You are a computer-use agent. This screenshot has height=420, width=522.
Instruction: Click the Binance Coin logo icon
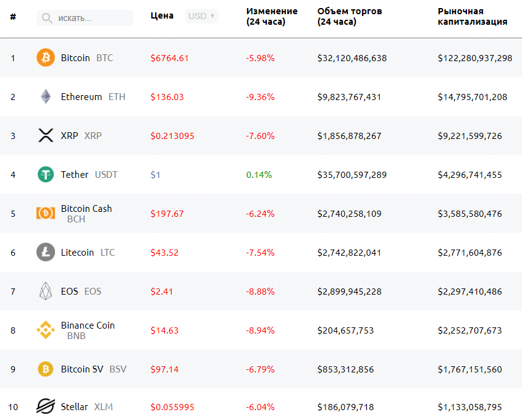(46, 330)
